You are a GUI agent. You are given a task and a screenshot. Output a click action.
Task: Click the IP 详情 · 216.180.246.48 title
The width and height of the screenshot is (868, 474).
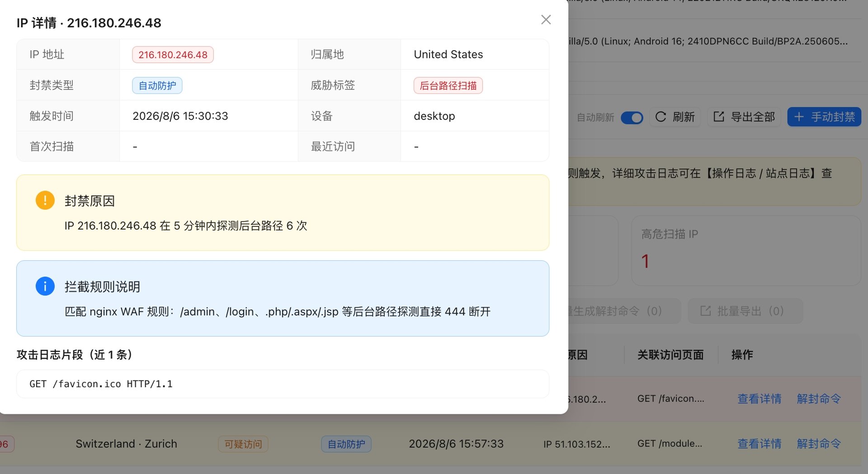(89, 23)
